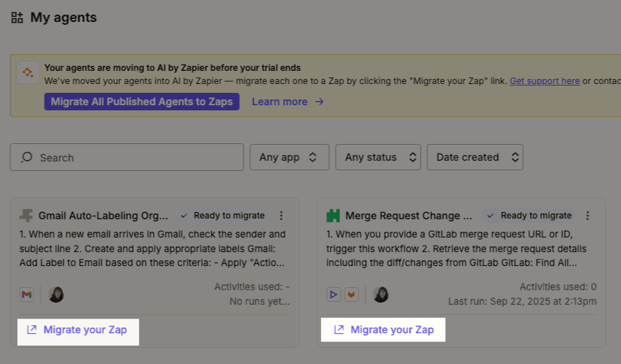Viewport: 621px width, 364px height.
Task: Click banner heading about agents moving
Action: [173, 68]
